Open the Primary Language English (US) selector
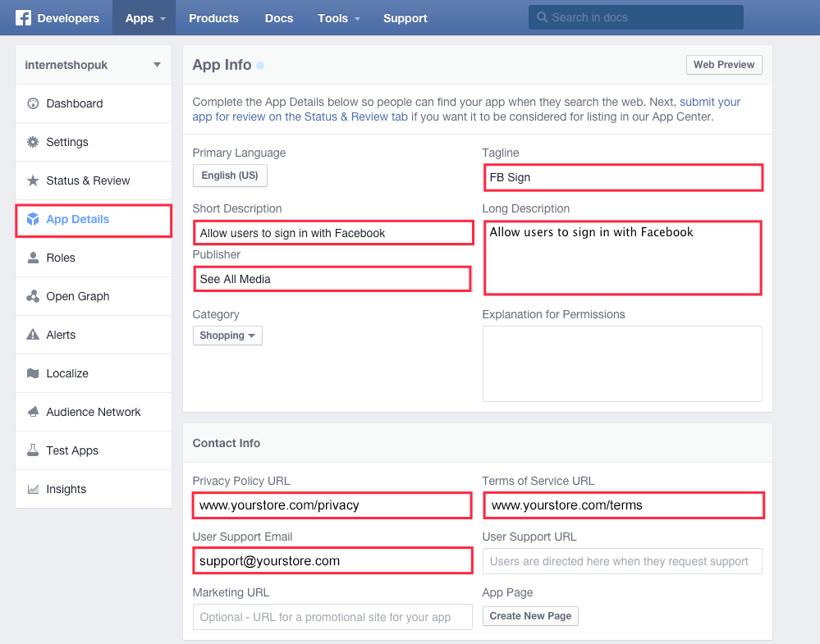The height and width of the screenshot is (644, 820). 230,176
